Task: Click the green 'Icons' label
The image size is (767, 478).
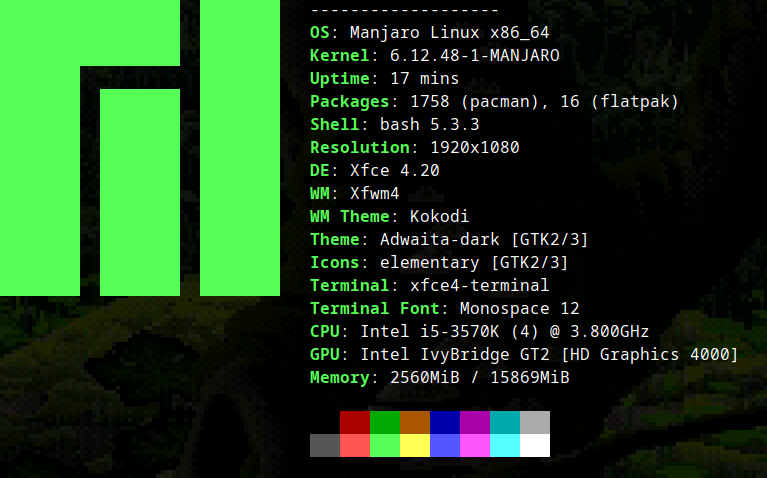Action: click(x=335, y=263)
